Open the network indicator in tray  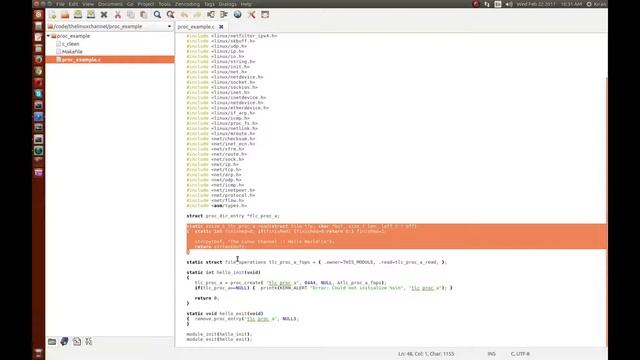coord(487,4)
